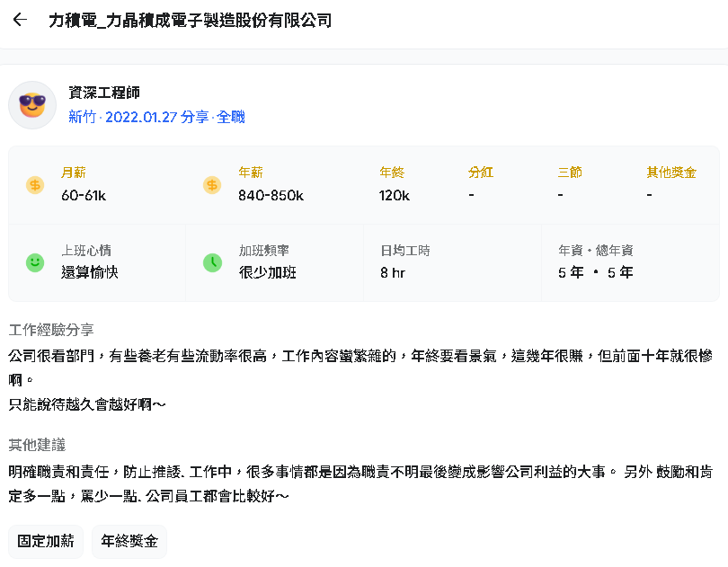Click the green smiley mood icon
The width and height of the screenshot is (728, 567).
coord(35,263)
